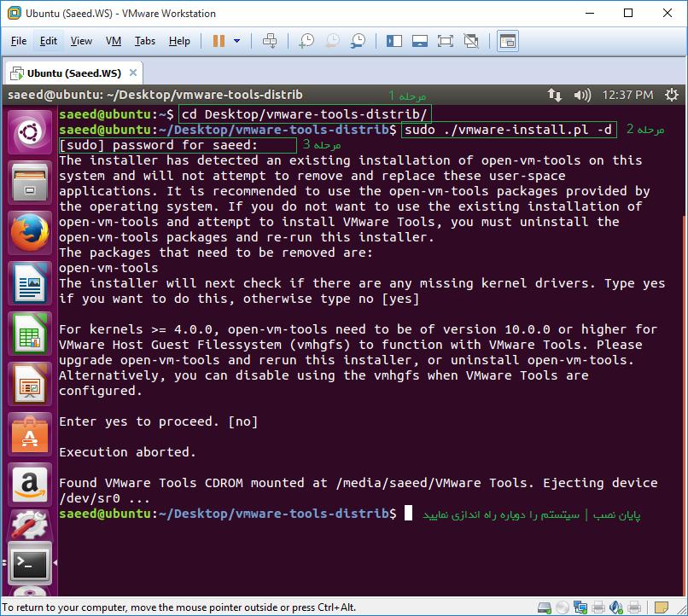688x616 pixels.
Task: Close the Ubuntu (Saeed.WS) tab
Action: coord(133,73)
